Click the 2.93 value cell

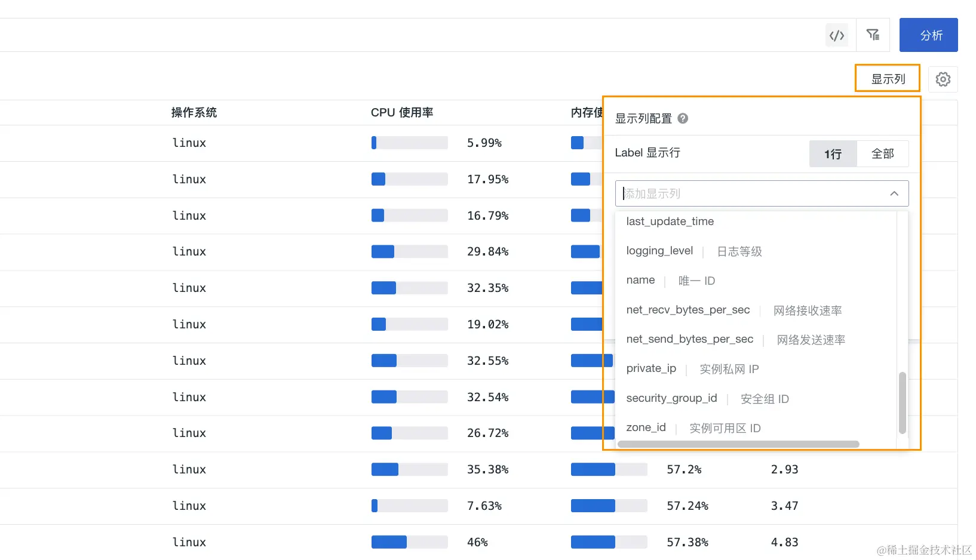[x=784, y=469]
